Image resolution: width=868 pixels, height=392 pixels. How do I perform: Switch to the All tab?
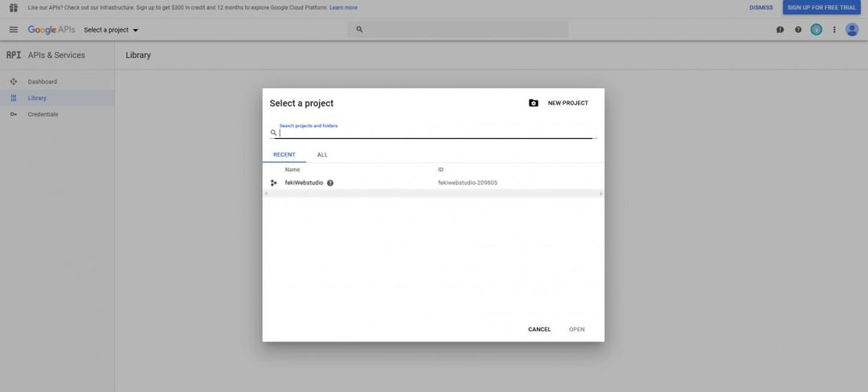coord(322,155)
